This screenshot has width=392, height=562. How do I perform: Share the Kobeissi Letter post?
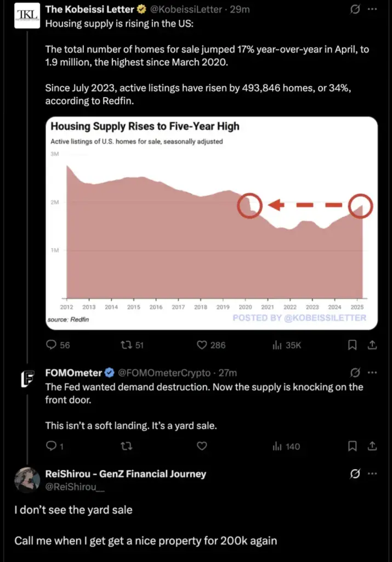(x=372, y=345)
